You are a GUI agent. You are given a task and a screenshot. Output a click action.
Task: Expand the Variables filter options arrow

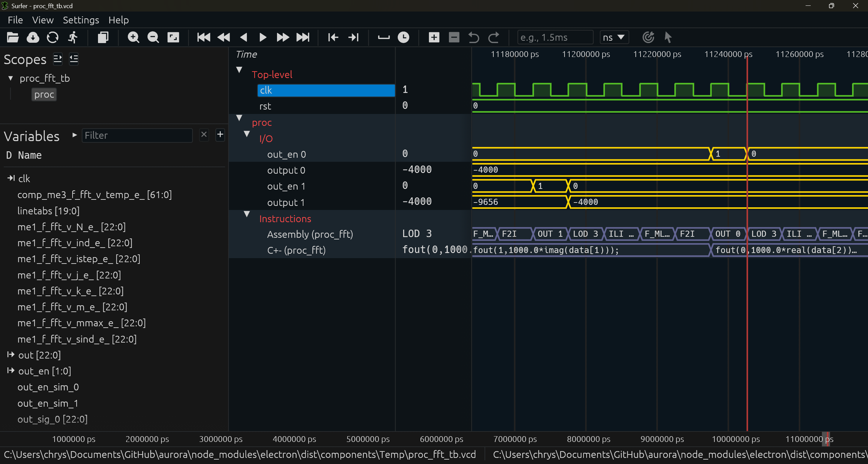[75, 135]
